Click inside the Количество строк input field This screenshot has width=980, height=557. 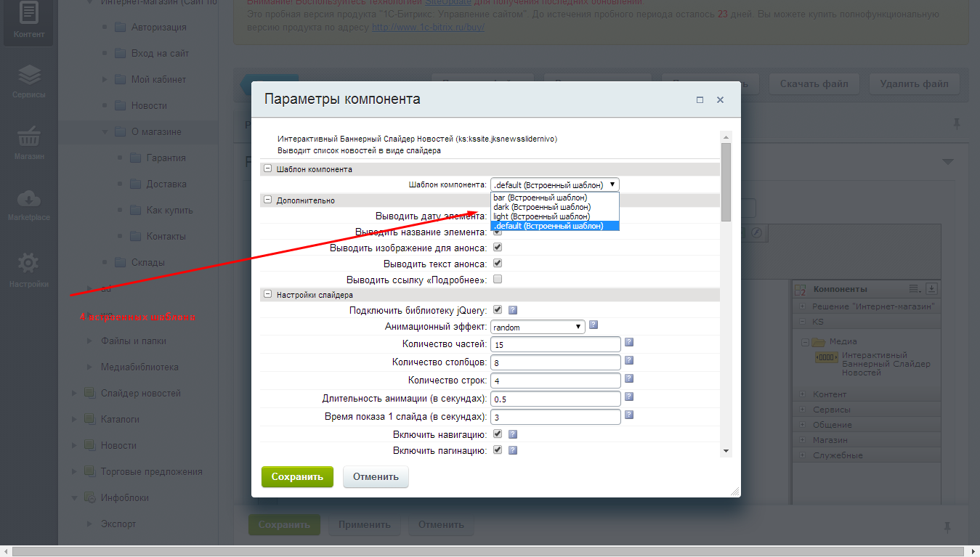pos(556,380)
